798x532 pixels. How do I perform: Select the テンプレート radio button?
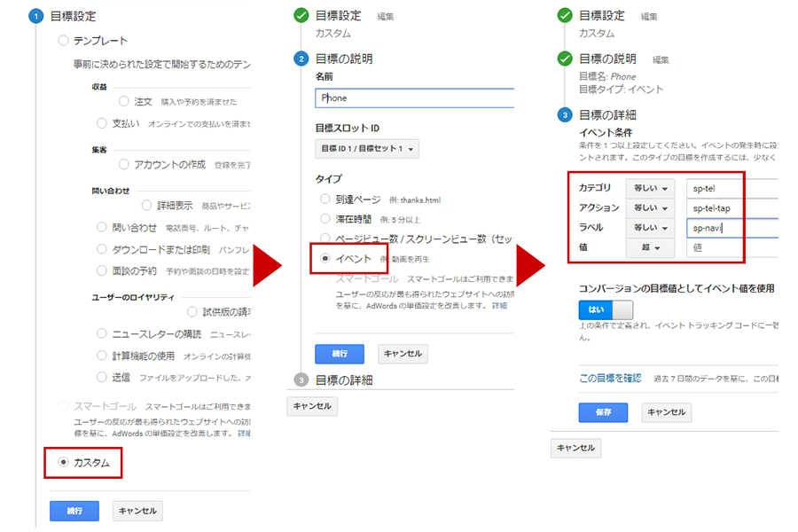click(x=62, y=40)
